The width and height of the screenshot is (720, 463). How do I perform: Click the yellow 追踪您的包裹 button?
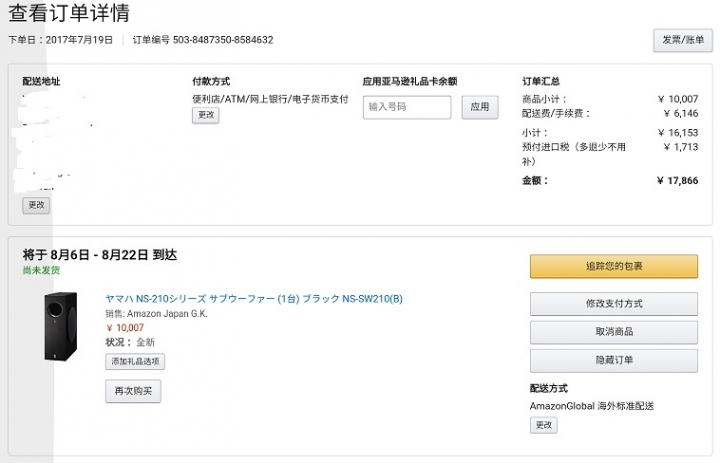[614, 266]
